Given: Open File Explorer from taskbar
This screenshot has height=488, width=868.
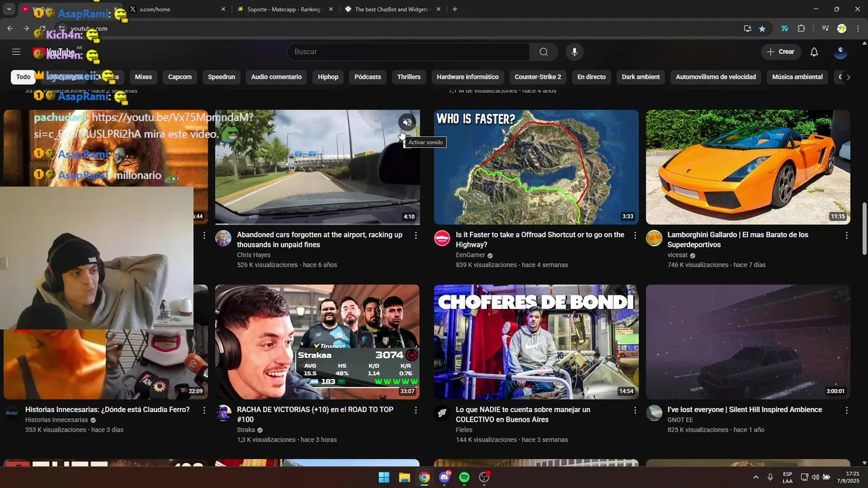Looking at the screenshot, I should click(x=404, y=477).
